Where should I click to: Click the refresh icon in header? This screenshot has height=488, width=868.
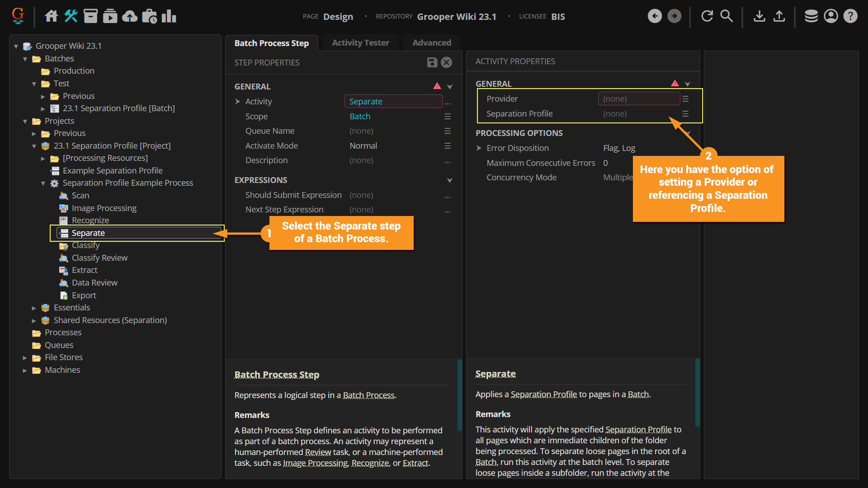tap(707, 16)
